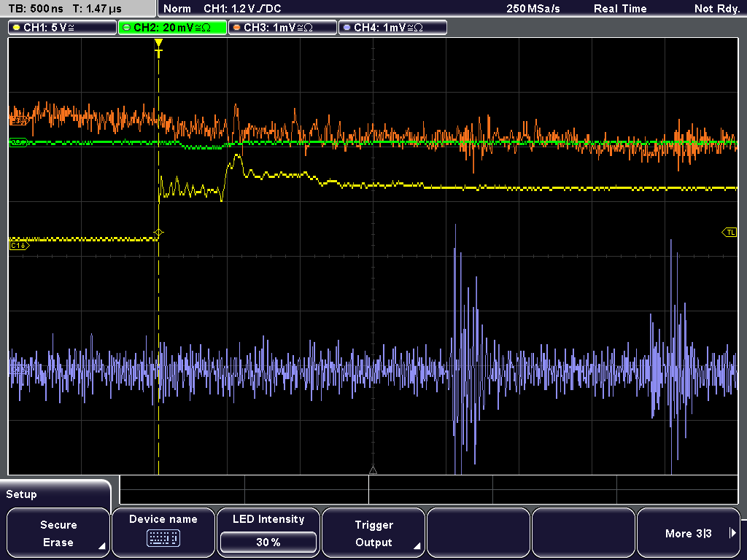
Task: Click the keyboard icon under Device name
Action: (x=163, y=538)
